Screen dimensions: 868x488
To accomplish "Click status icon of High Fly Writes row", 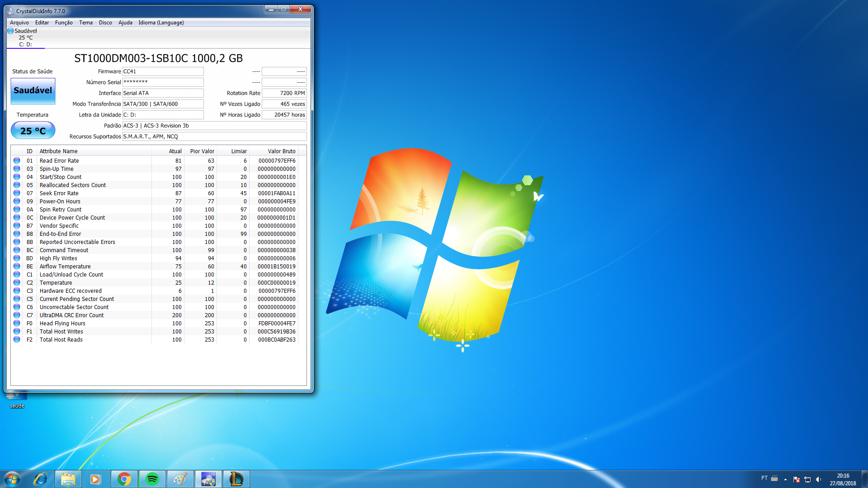I will [x=17, y=258].
